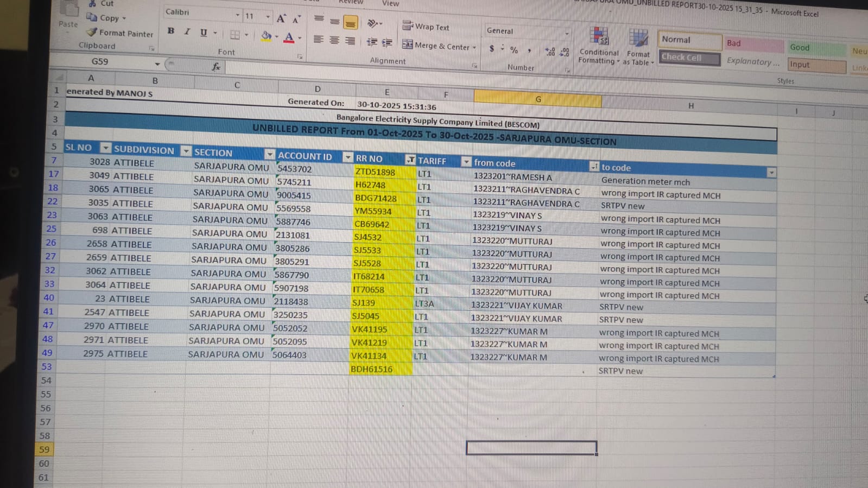Apply comma style format
Screen dimensions: 868x488
tap(529, 50)
